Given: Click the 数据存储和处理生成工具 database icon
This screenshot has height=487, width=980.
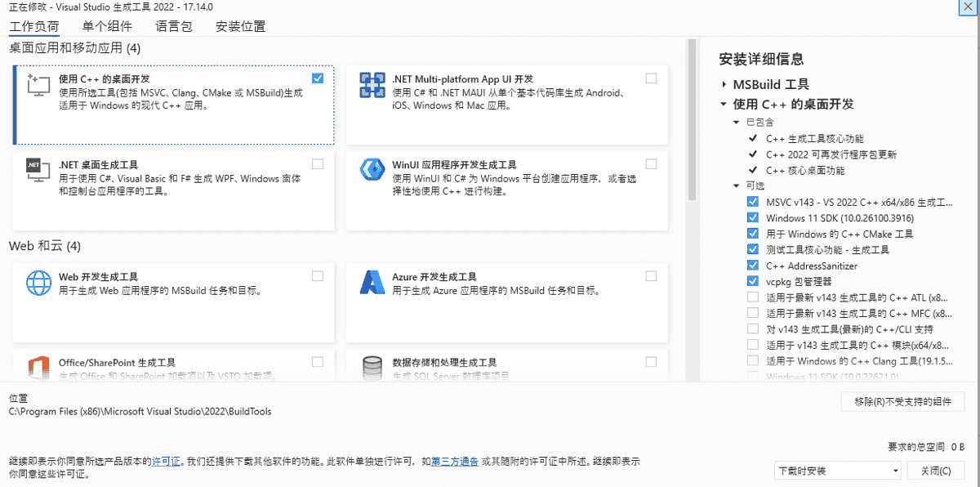Looking at the screenshot, I should coord(372,368).
